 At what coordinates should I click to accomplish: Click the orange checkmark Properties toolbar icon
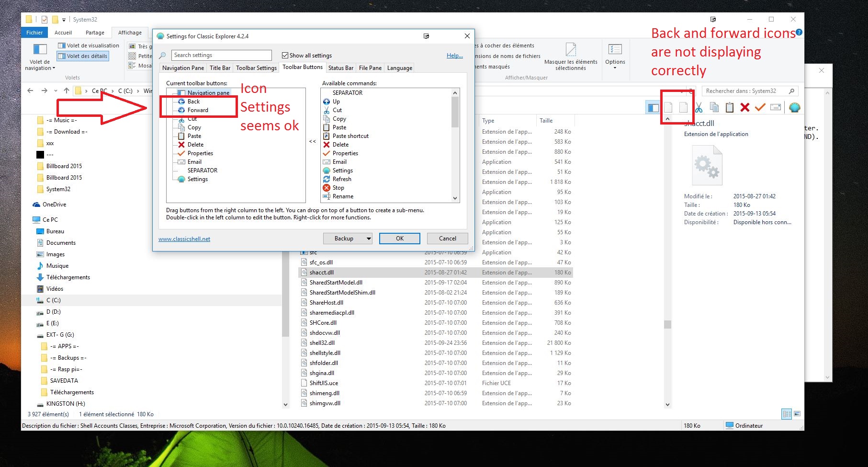(x=760, y=107)
